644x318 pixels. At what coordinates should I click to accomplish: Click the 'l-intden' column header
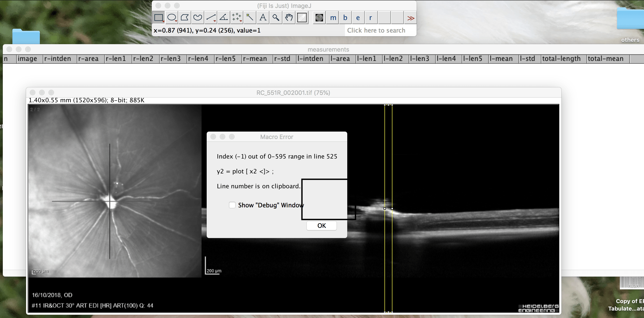(x=313, y=59)
